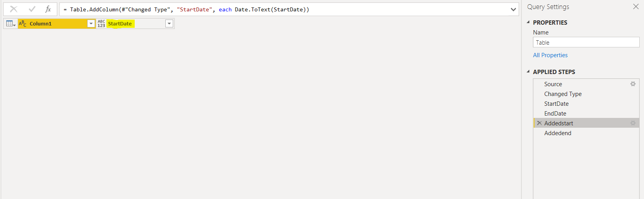Open the All Properties link
Image resolution: width=644 pixels, height=199 pixels.
coord(550,55)
